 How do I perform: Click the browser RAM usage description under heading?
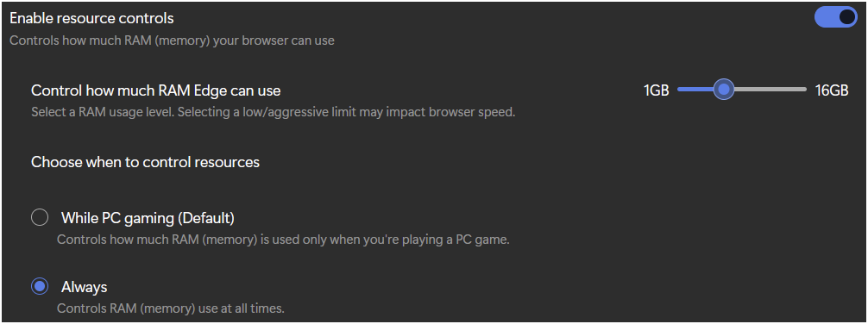pos(173,40)
